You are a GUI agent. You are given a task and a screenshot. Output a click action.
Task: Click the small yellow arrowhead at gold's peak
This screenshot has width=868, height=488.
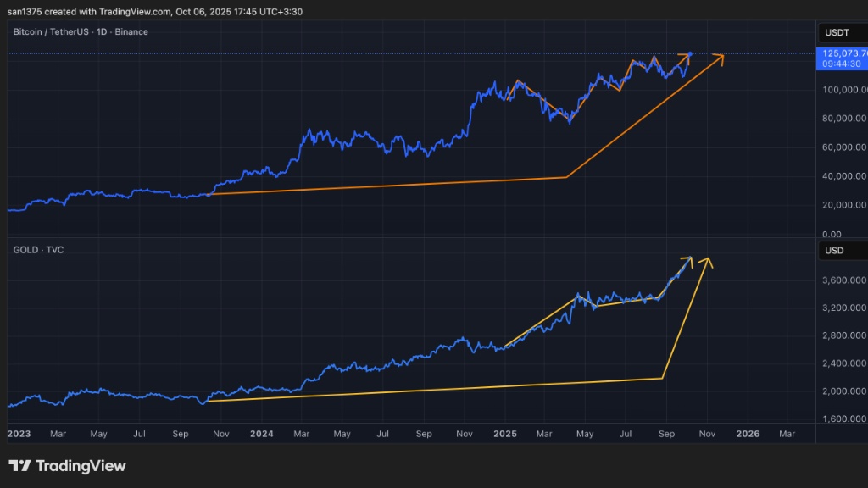689,259
